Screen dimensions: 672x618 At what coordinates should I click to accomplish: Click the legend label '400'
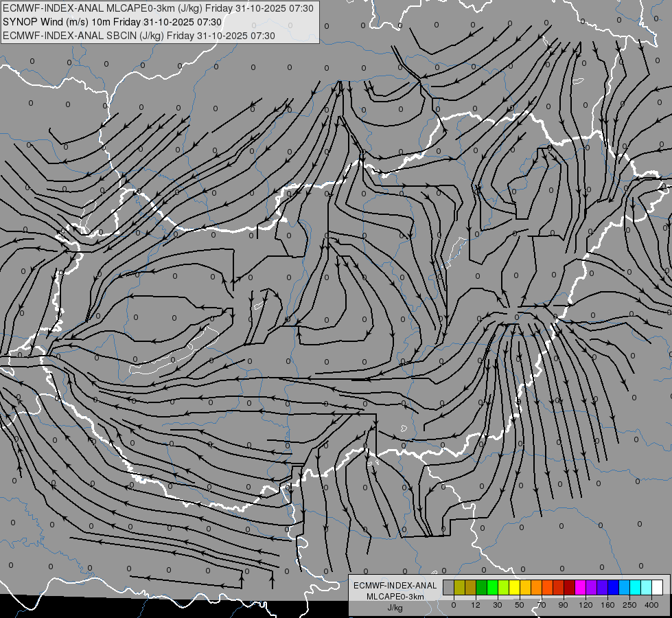point(651,605)
